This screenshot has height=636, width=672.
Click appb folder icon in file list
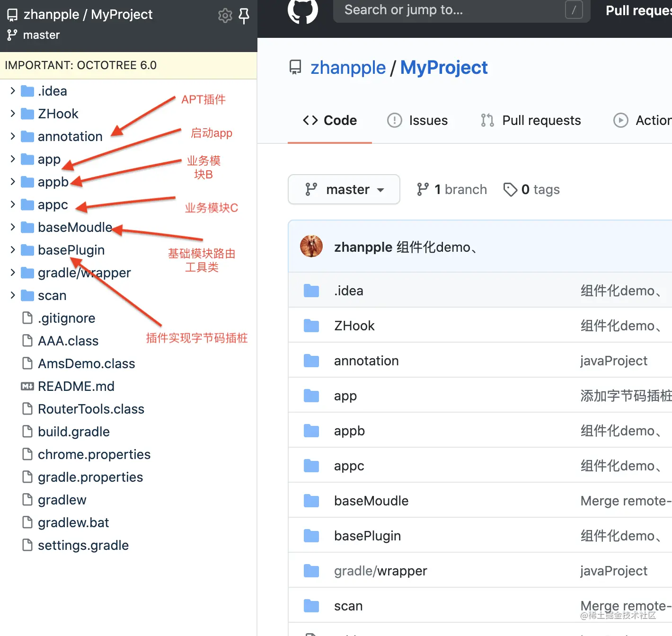[x=311, y=431]
